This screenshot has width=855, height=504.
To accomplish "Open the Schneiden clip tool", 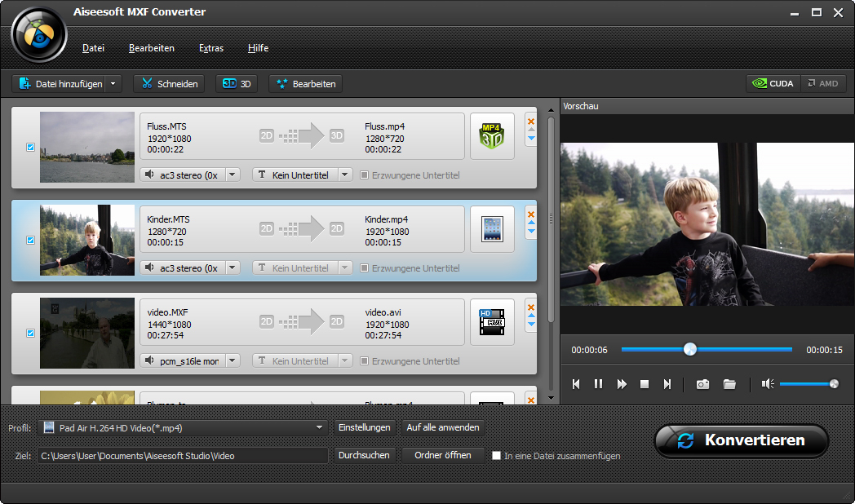I will pyautogui.click(x=169, y=83).
